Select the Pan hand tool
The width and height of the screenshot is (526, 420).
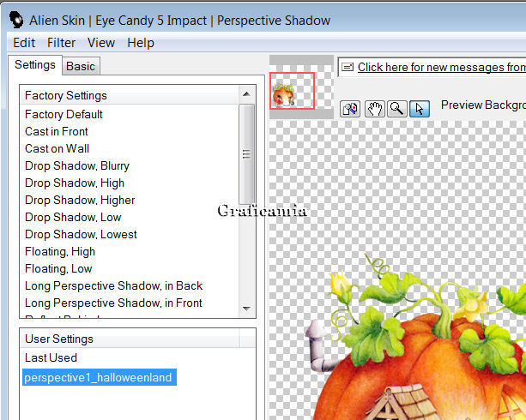[x=374, y=109]
